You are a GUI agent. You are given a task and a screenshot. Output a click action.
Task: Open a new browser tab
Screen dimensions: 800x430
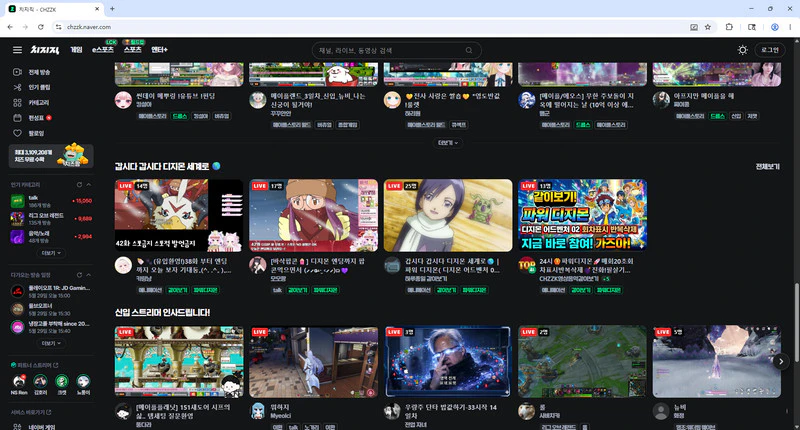112,9
